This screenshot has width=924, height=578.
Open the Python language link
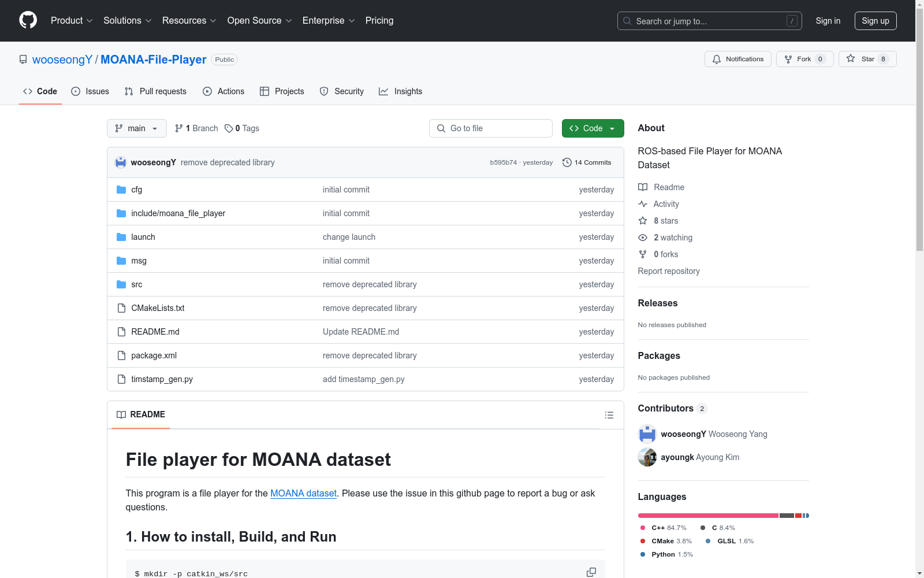[666, 554]
